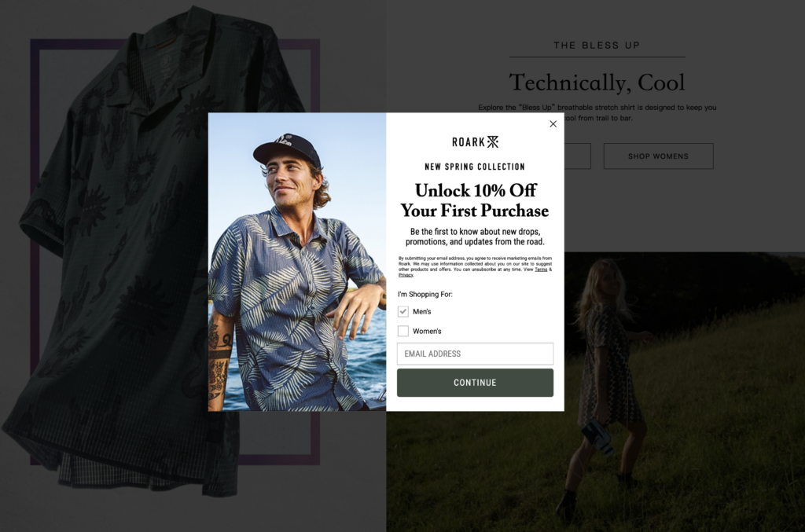
Task: Focus the Email Address input field
Action: click(475, 354)
